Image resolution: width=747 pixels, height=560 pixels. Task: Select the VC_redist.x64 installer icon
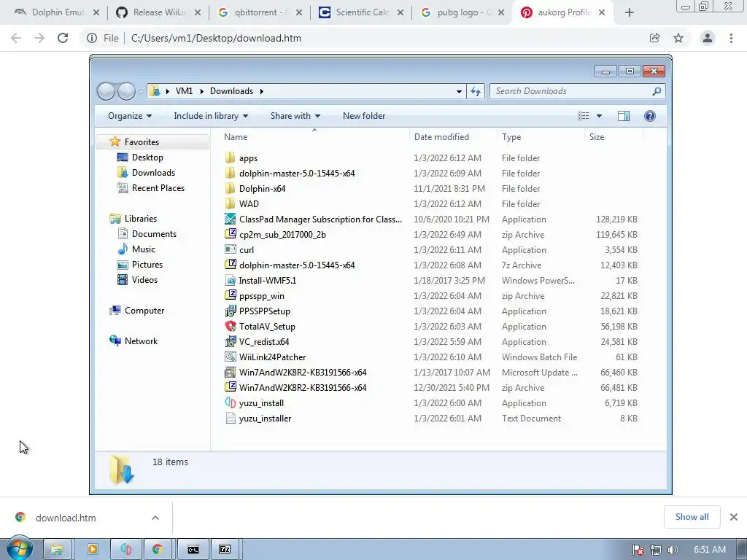pos(230,341)
